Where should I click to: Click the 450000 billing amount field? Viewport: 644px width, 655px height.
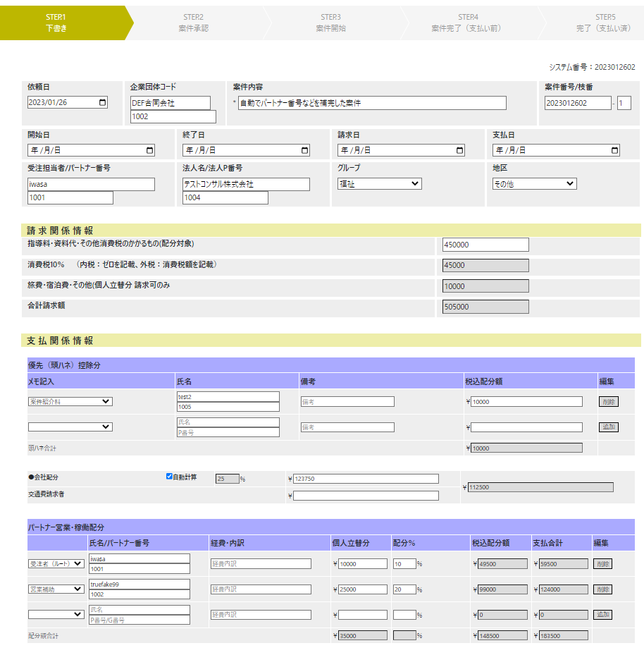pos(485,245)
